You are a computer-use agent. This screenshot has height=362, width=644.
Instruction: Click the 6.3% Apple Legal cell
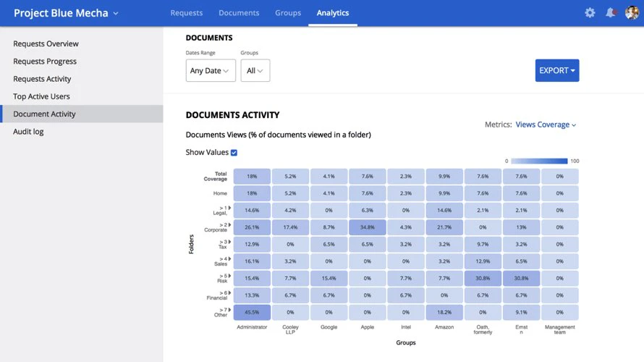tap(367, 210)
